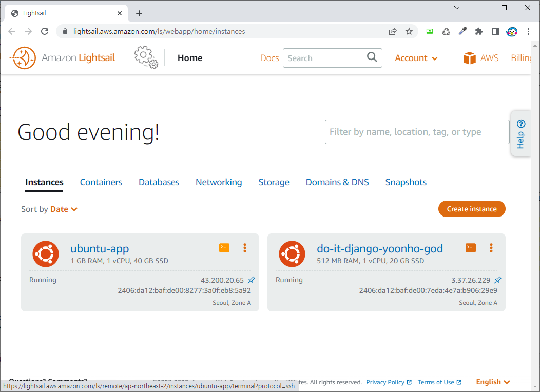Select IP address 3.37.26.229
The width and height of the screenshot is (540, 392).
coord(471,280)
